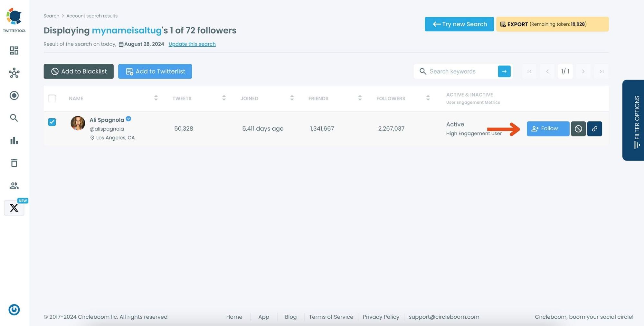
Task: Click the August 28, 2024 date
Action: [144, 44]
